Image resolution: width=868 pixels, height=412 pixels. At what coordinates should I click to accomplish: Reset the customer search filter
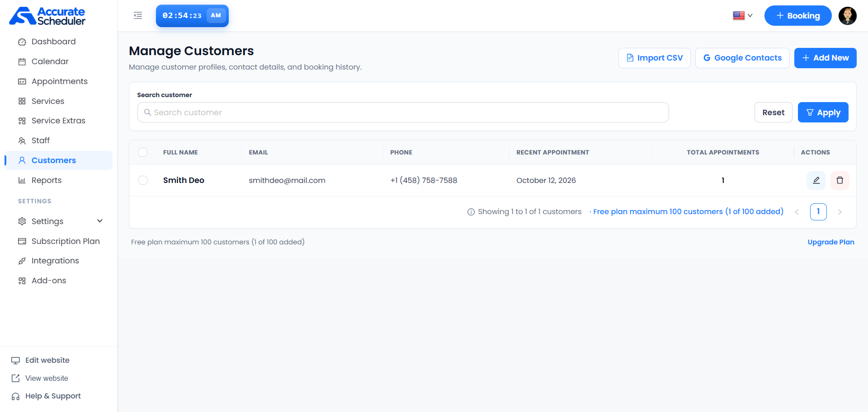click(774, 112)
